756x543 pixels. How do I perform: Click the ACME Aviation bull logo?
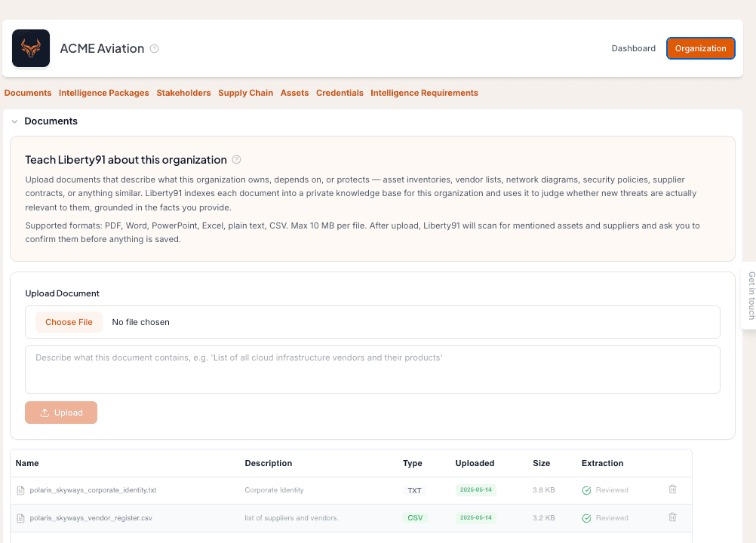click(31, 48)
